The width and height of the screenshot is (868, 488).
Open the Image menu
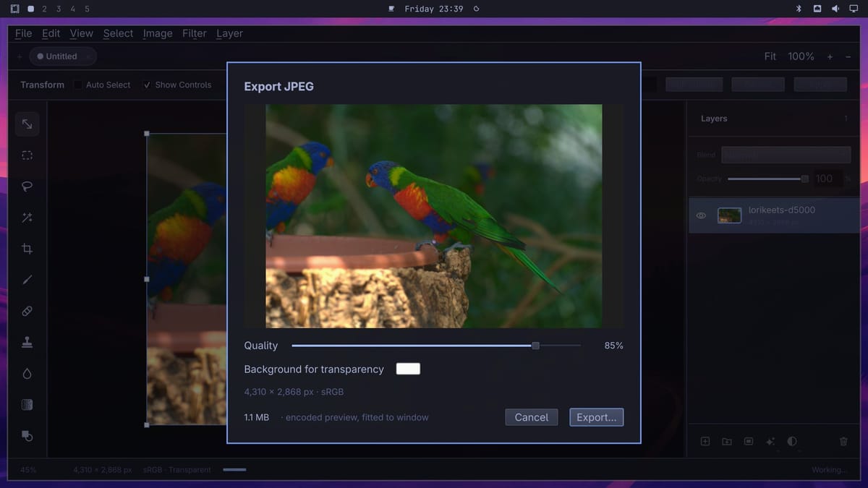tap(158, 33)
